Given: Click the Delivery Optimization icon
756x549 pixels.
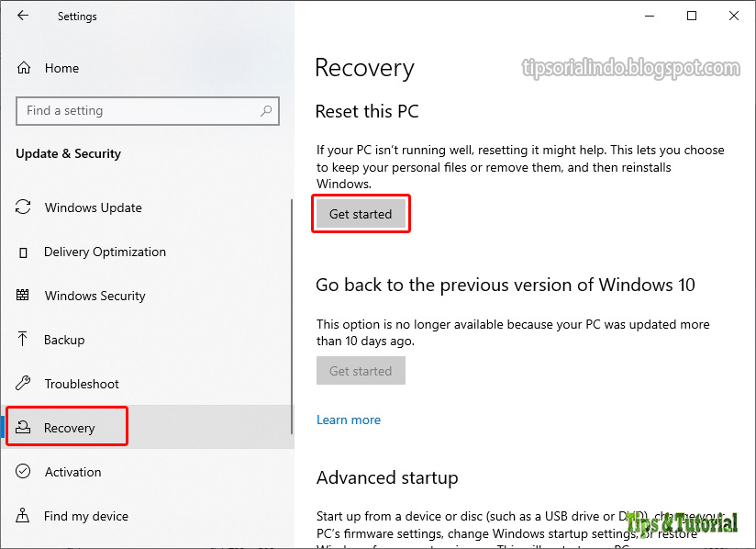Looking at the screenshot, I should tap(23, 252).
